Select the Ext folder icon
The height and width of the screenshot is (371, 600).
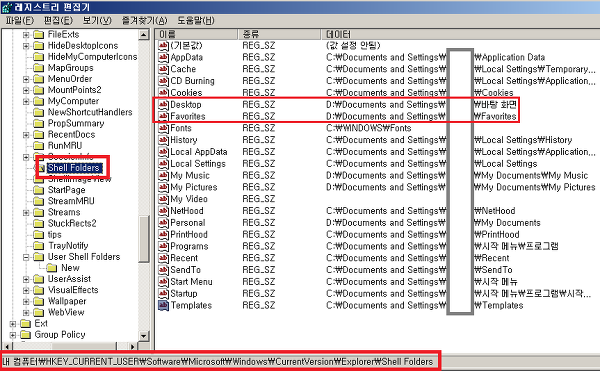point(26,324)
